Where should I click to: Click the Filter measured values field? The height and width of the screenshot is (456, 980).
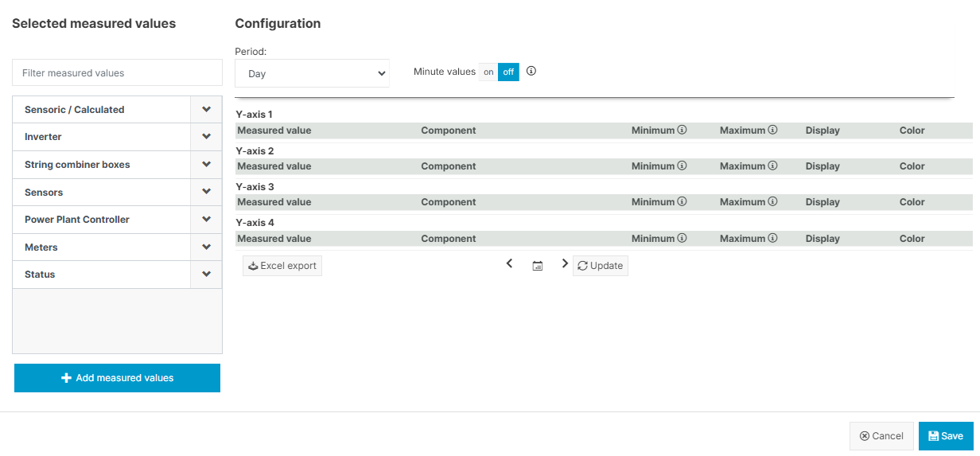117,72
